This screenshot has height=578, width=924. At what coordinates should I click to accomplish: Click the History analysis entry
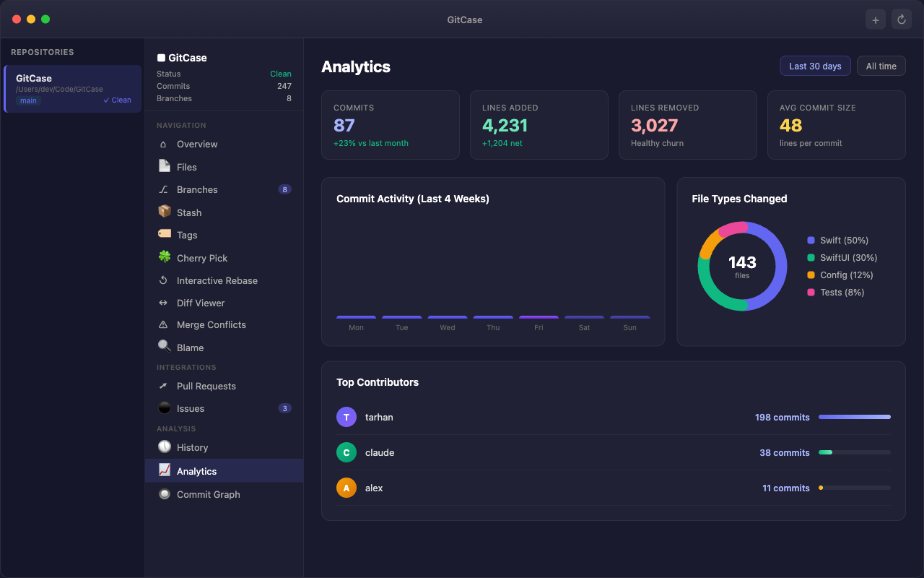193,447
